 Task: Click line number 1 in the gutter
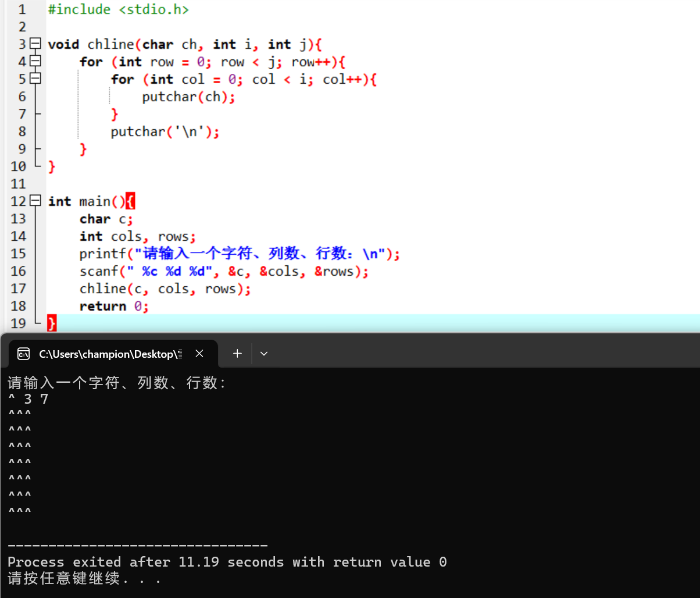(22, 9)
